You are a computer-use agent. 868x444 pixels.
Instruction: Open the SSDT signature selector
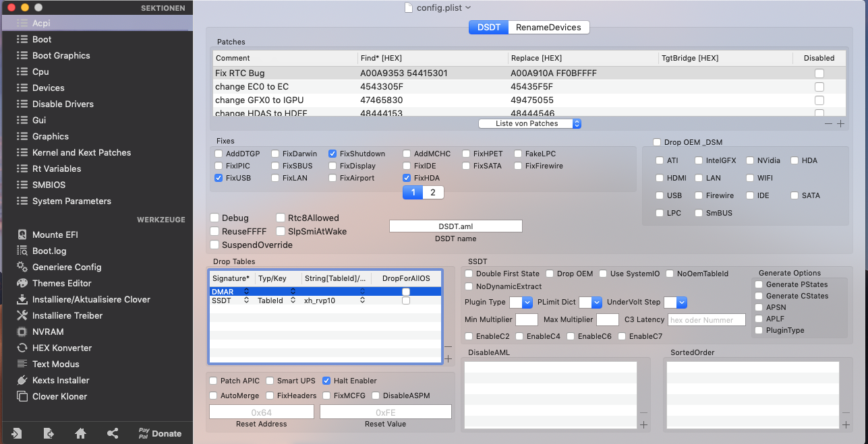tap(246, 300)
